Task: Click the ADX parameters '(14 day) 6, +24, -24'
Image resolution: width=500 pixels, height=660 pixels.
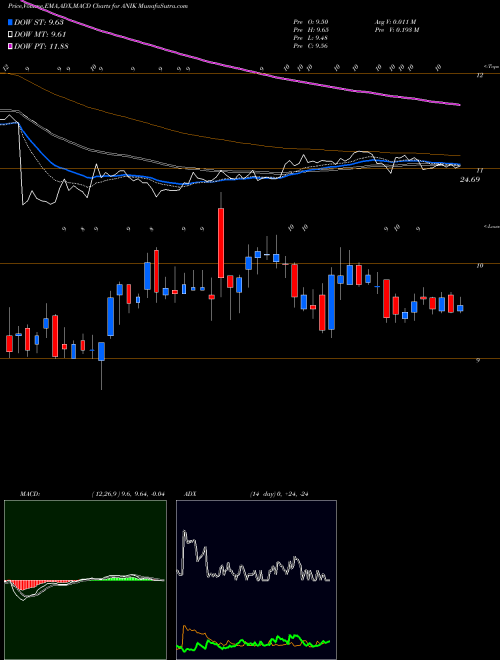Action: (x=279, y=494)
